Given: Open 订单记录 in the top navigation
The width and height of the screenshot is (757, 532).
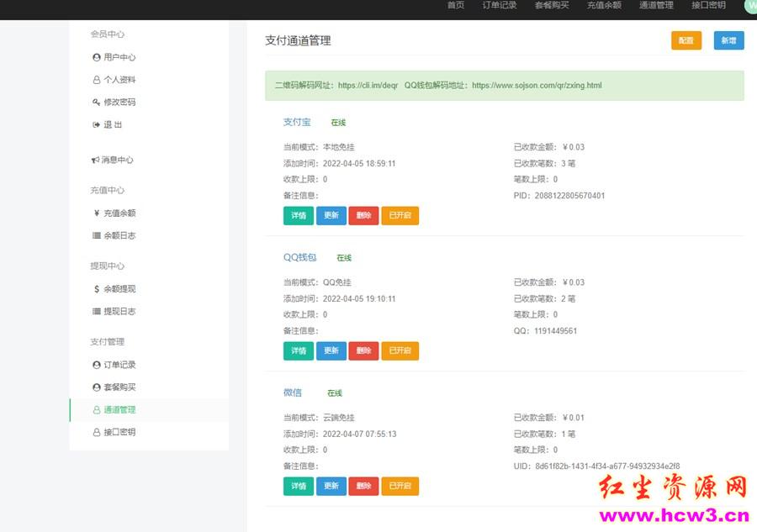Looking at the screenshot, I should point(500,5).
